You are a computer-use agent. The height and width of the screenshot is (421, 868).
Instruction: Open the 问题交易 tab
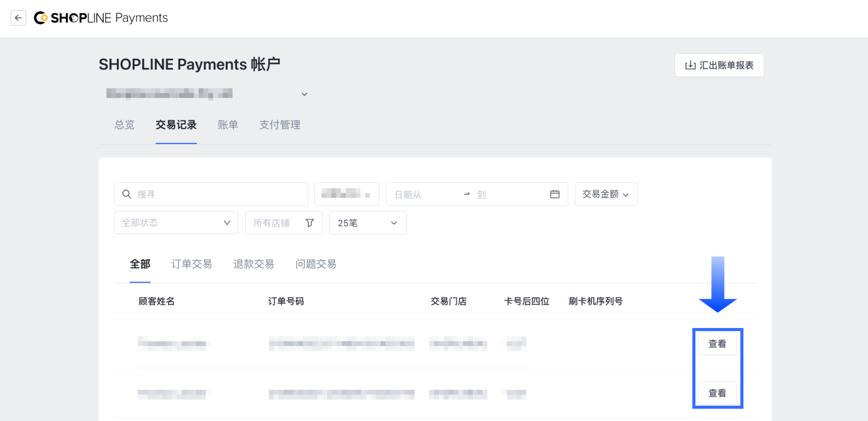(x=316, y=264)
